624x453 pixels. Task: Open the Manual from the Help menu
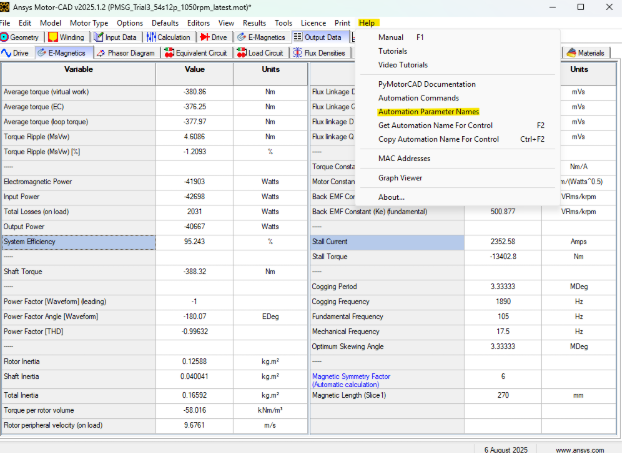tap(391, 37)
